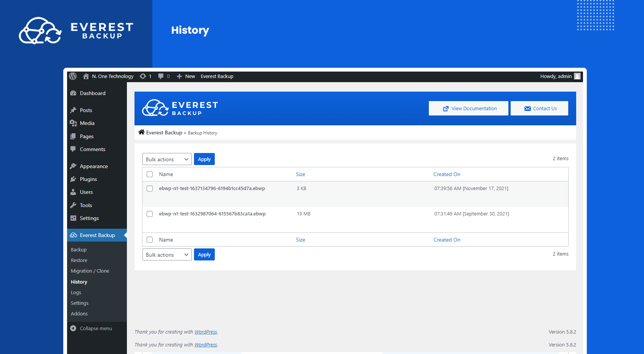Click the large Everest Backup logo on the top-left banner

tap(76, 30)
